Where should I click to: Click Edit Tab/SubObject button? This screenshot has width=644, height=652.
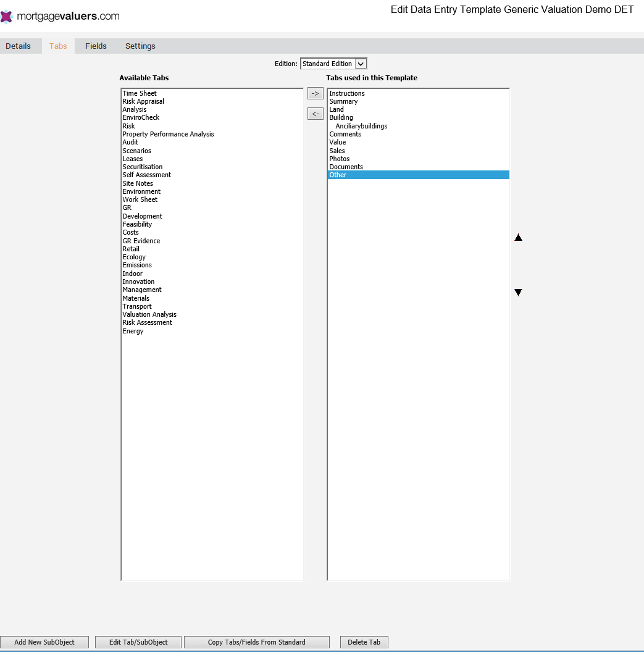click(138, 642)
